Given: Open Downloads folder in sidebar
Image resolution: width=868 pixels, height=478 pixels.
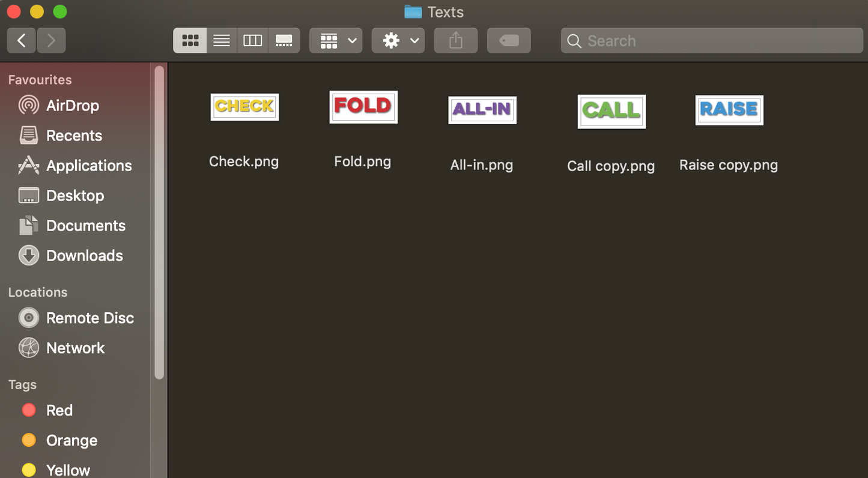Looking at the screenshot, I should coord(84,256).
